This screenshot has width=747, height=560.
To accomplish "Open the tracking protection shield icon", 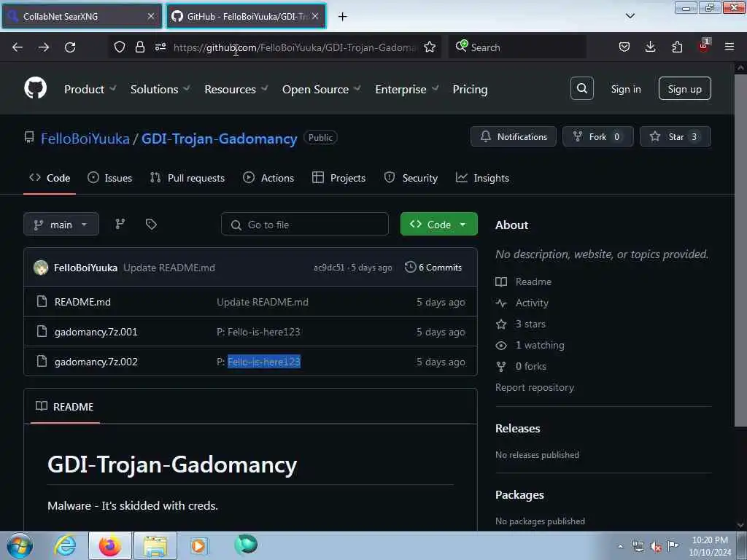I will coord(120,47).
